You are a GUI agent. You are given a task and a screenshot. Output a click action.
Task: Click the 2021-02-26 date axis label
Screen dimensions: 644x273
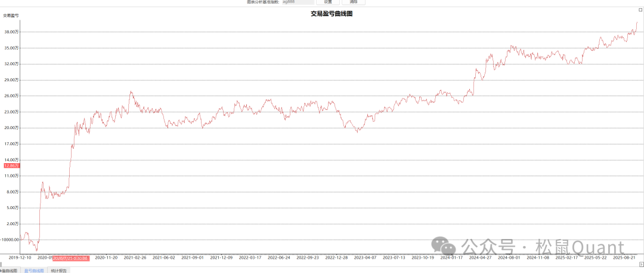click(135, 258)
